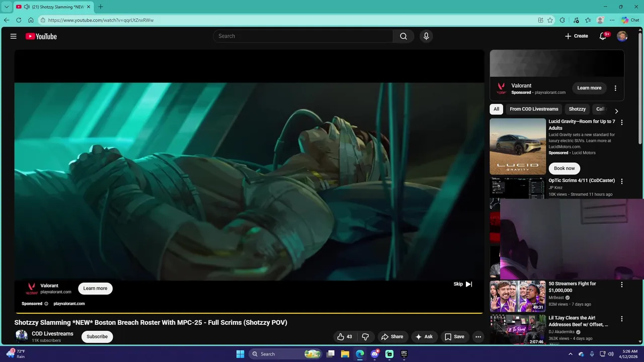Open menu for OpTic Scrims 4/11 video
Image resolution: width=644 pixels, height=362 pixels.
[622, 181]
